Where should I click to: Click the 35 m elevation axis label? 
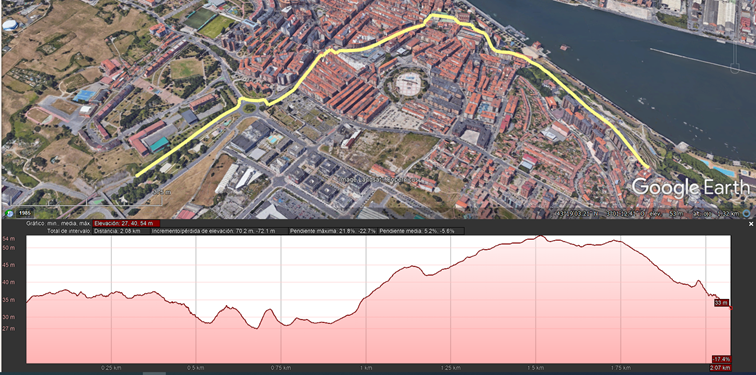[8, 300]
